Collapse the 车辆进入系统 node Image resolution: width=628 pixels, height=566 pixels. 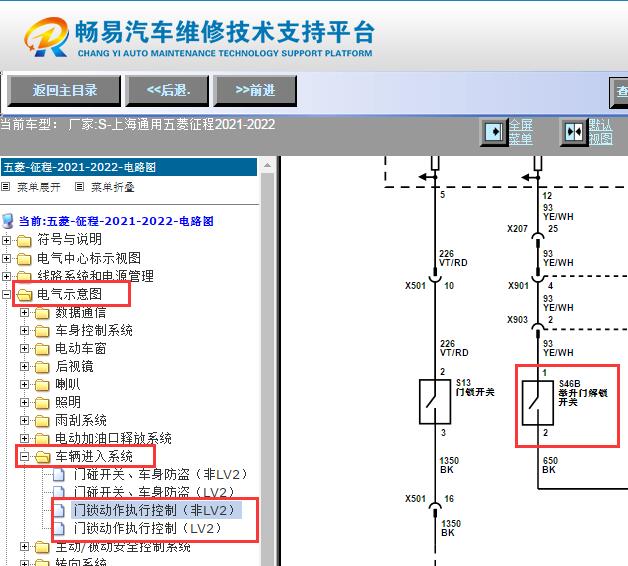24,456
